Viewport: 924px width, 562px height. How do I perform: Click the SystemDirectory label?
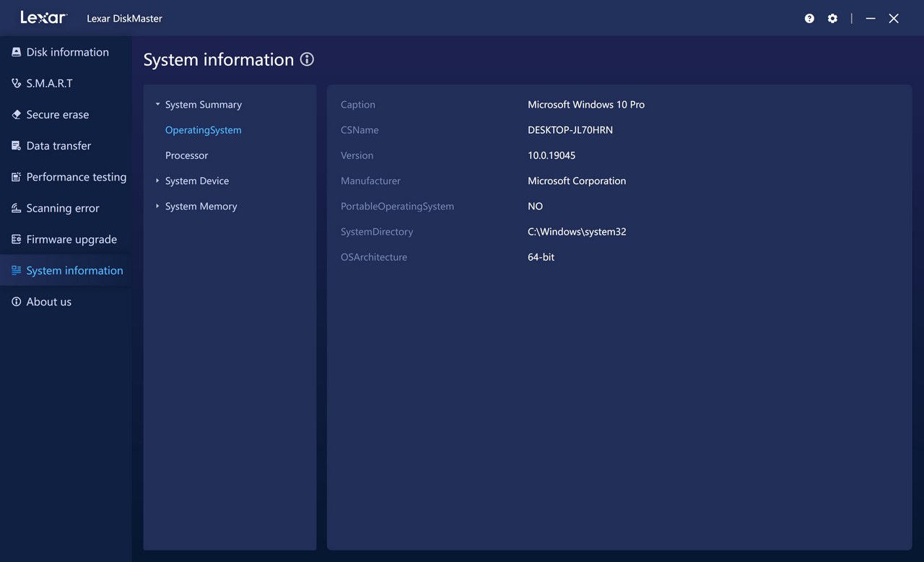click(377, 232)
